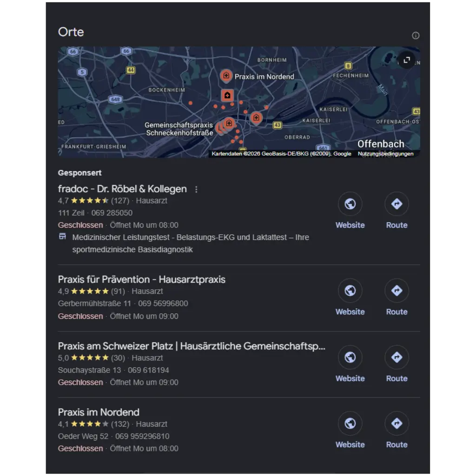The height and width of the screenshot is (476, 476).
Task: Click Nutzungsbedingungen link on the map
Action: pos(385,153)
